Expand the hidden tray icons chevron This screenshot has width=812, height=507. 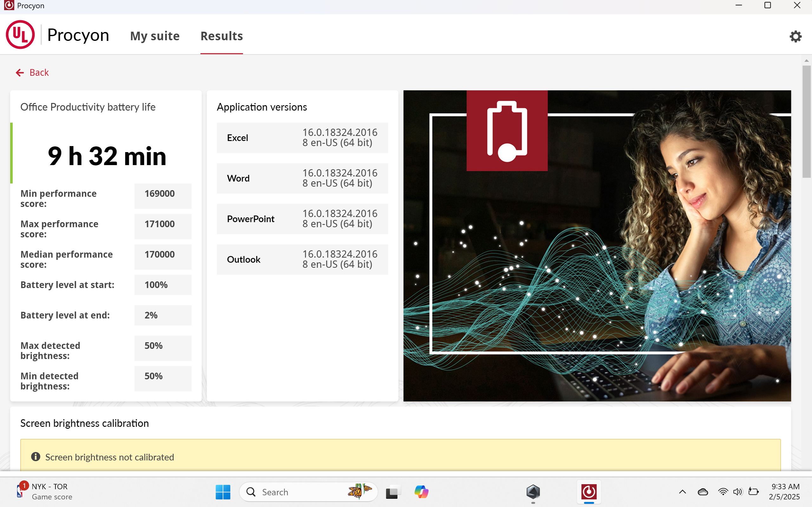coord(682,492)
